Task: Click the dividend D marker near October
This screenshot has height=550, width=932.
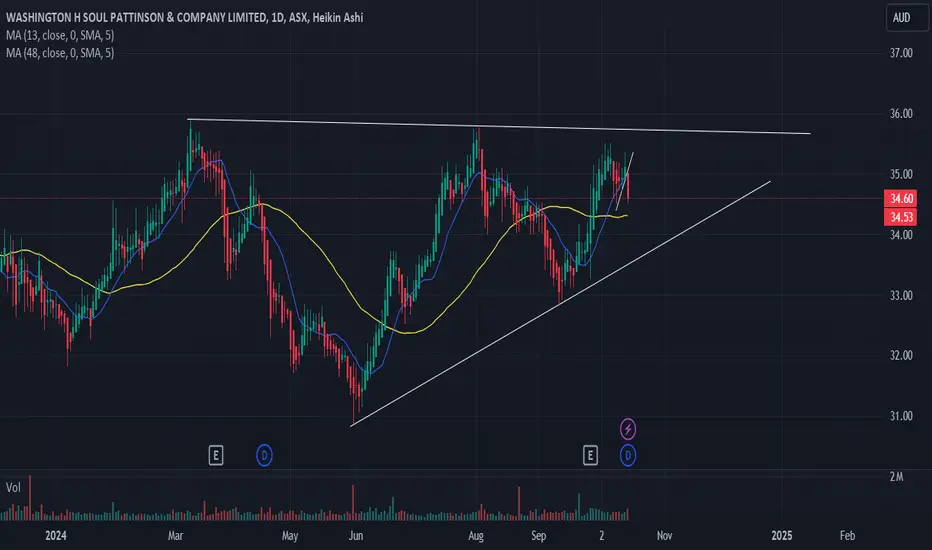Action: (x=628, y=456)
